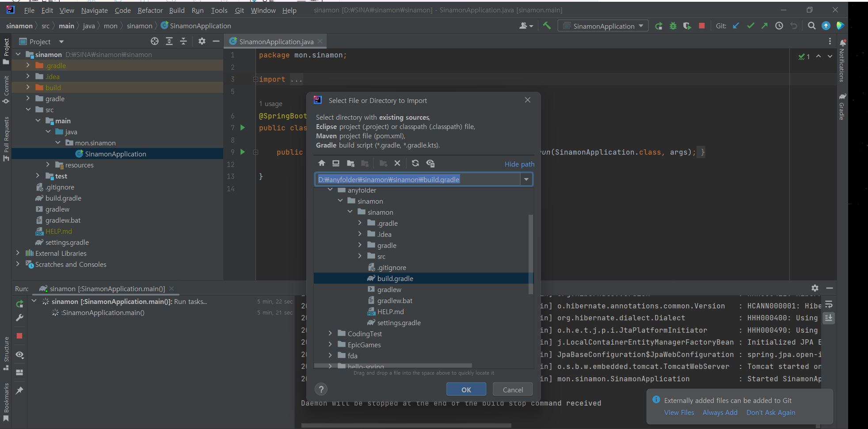Image resolution: width=868 pixels, height=429 pixels.
Task: Click the Git Update Project arrow icon
Action: pyautogui.click(x=736, y=26)
